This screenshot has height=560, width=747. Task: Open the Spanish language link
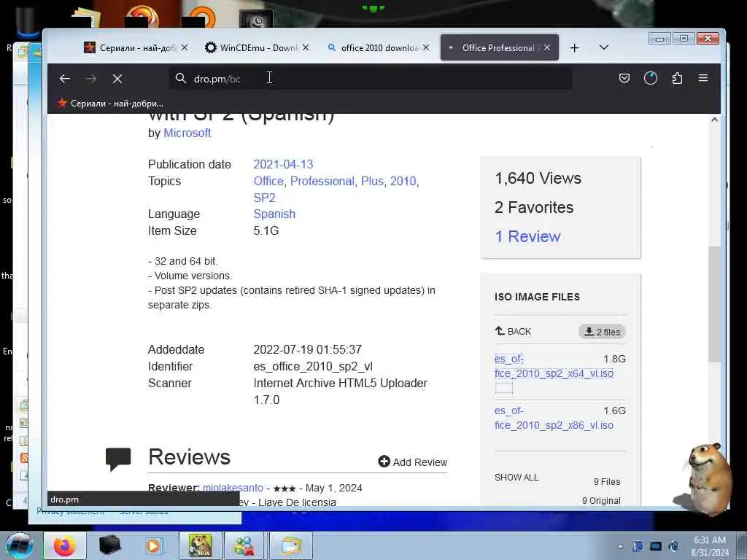274,214
